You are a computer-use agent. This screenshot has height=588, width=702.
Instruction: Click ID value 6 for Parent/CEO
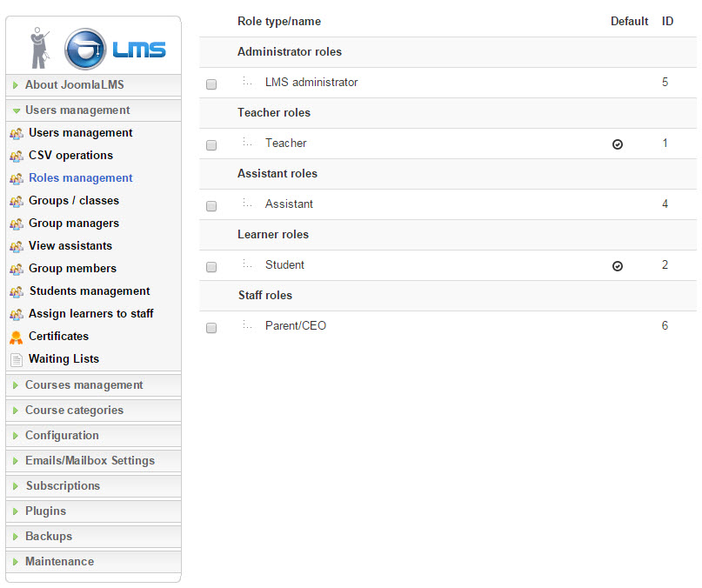[x=665, y=326]
